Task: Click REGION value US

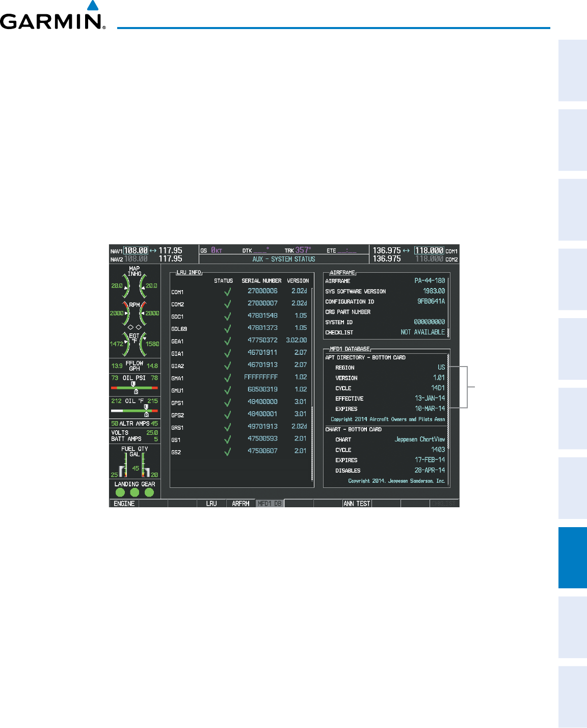Action: 441,368
